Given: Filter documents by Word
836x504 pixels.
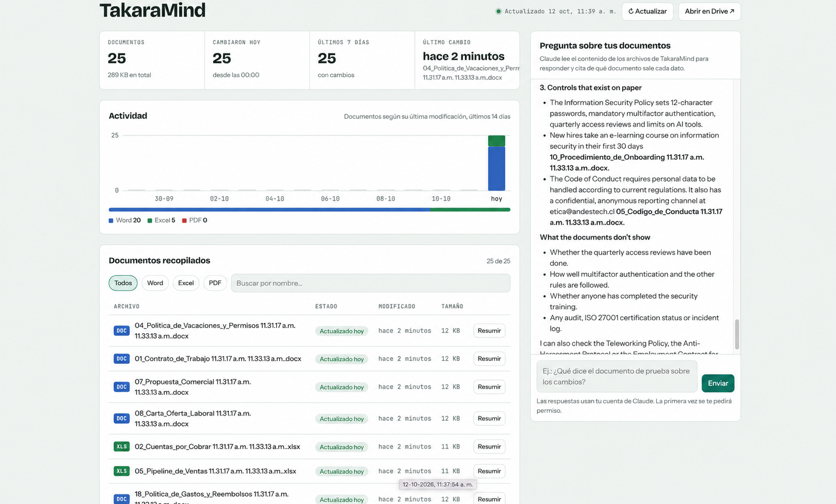Looking at the screenshot, I should coord(155,283).
